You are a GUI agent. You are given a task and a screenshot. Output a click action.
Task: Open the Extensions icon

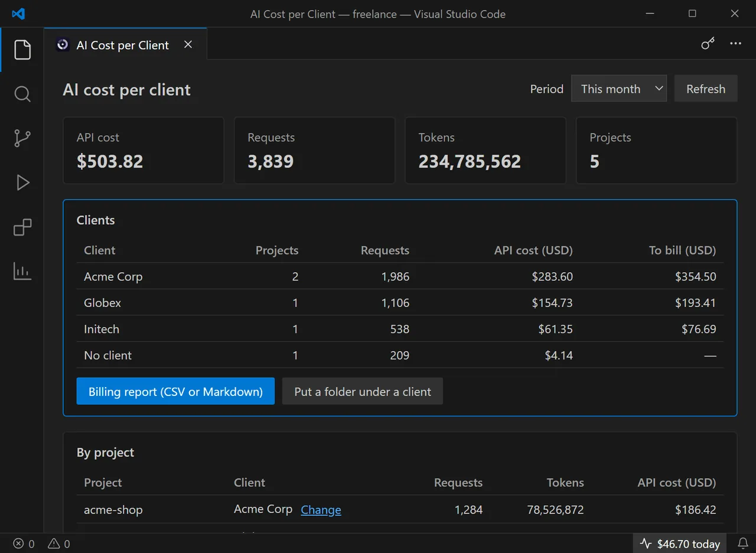pyautogui.click(x=22, y=227)
